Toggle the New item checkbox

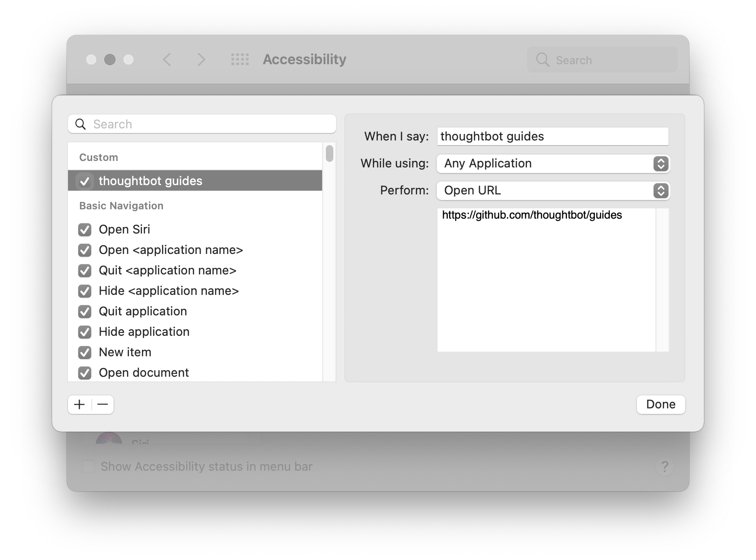pyautogui.click(x=85, y=353)
